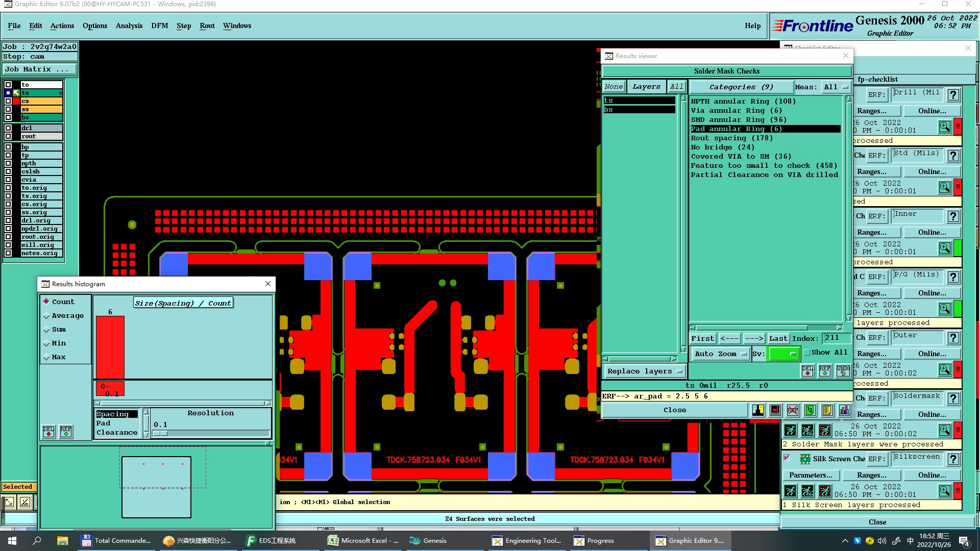Screen dimensions: 980x551
Task: Click the DEL icon in Results viewer
Action: (x=807, y=371)
